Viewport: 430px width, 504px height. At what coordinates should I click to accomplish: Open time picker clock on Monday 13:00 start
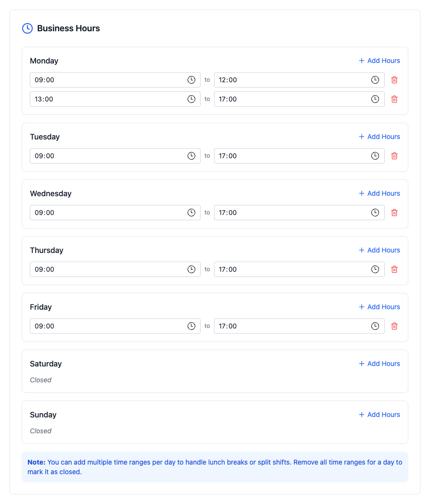[191, 99]
